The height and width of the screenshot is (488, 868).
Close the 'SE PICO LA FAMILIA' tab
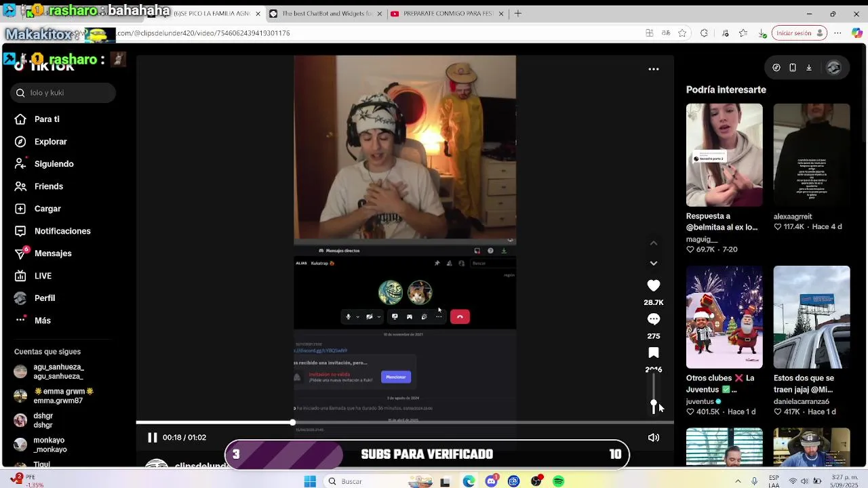coord(258,14)
